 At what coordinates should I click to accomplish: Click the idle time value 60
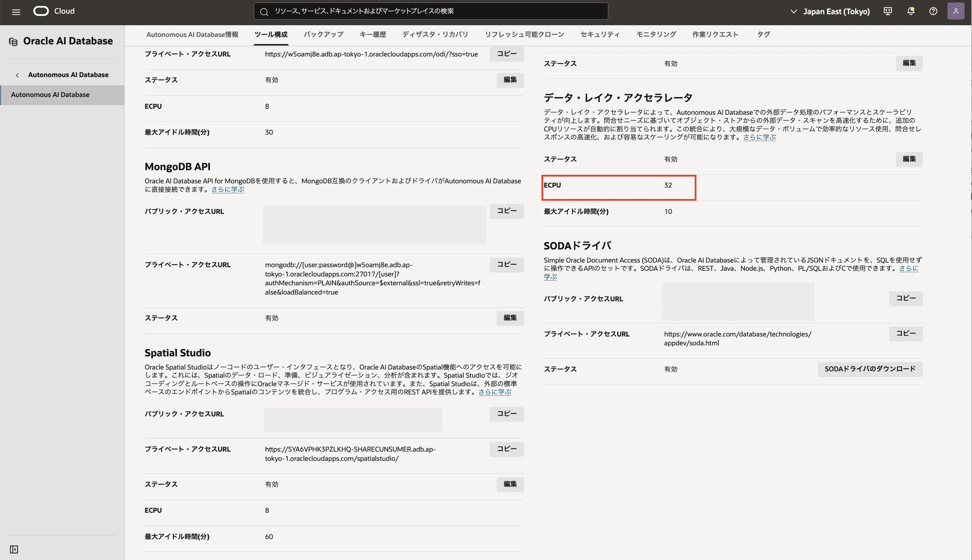click(x=269, y=537)
